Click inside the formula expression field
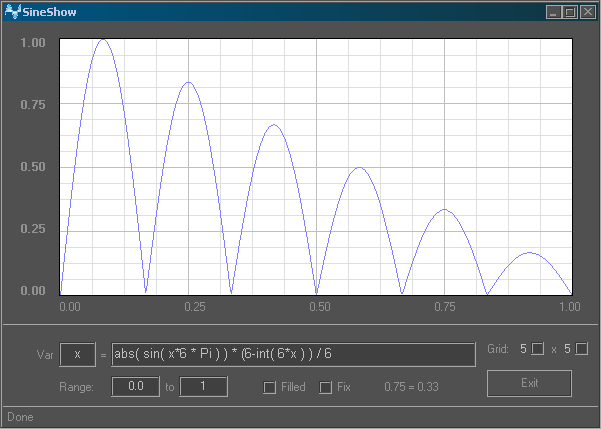Screen dimensions: 601x429 point(291,355)
